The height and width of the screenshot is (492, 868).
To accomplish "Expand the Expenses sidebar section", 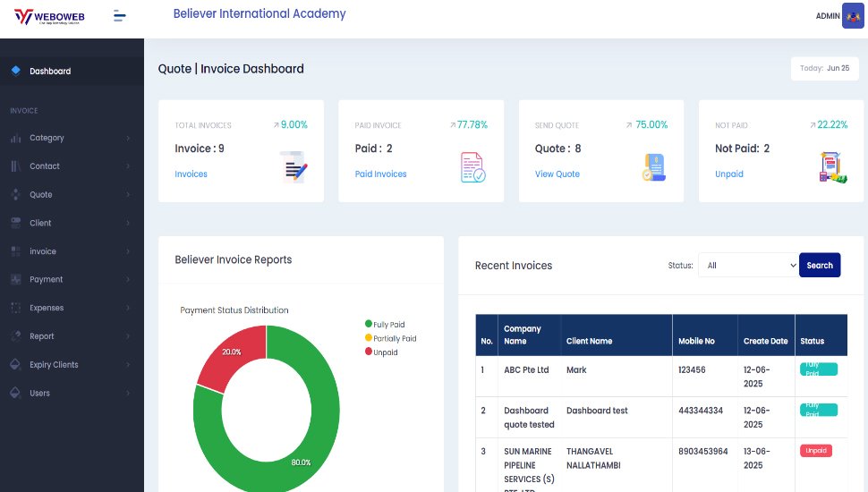I will (71, 308).
